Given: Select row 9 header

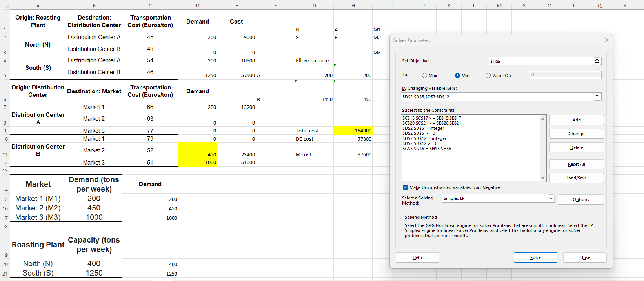Looking at the screenshot, I should [5, 131].
